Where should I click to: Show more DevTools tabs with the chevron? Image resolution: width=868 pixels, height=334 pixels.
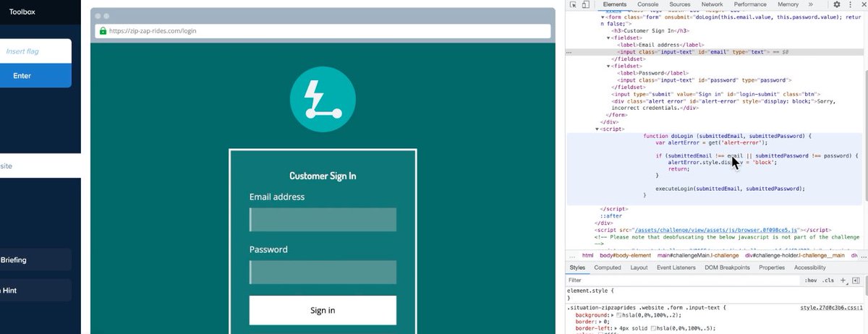[x=810, y=4]
